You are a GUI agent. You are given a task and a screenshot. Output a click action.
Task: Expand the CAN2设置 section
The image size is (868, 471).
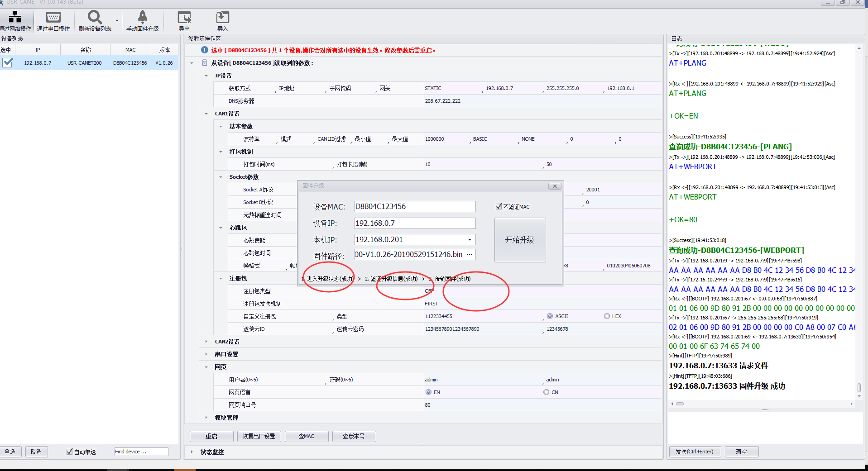coord(206,342)
